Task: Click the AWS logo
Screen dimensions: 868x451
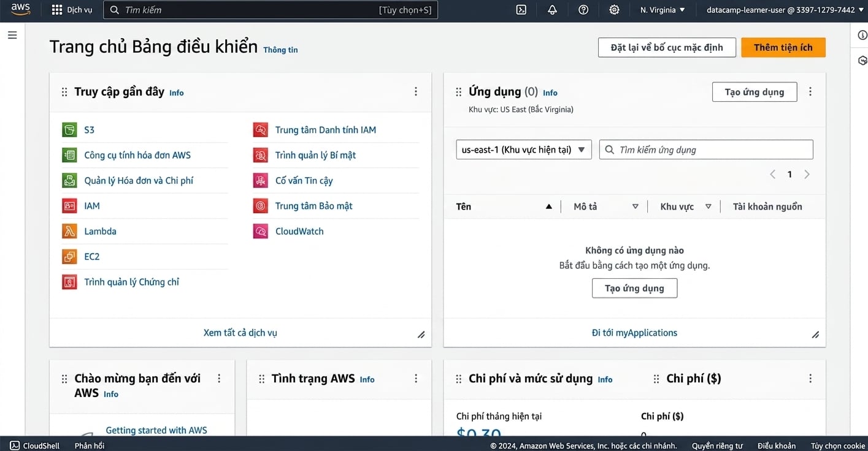Action: [x=20, y=9]
